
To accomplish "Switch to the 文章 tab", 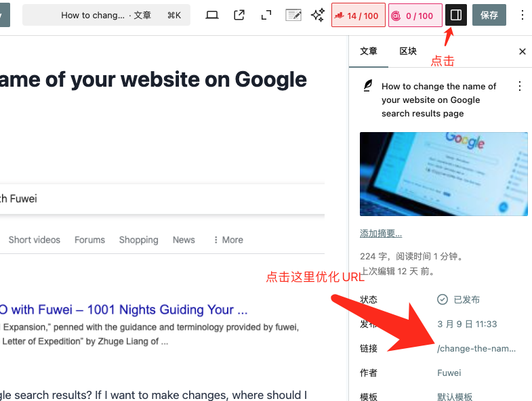I will point(369,51).
